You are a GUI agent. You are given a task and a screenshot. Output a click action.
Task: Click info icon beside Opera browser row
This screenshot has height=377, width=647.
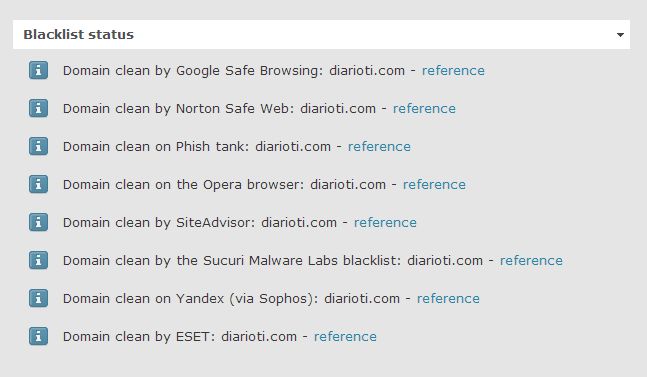tap(38, 184)
